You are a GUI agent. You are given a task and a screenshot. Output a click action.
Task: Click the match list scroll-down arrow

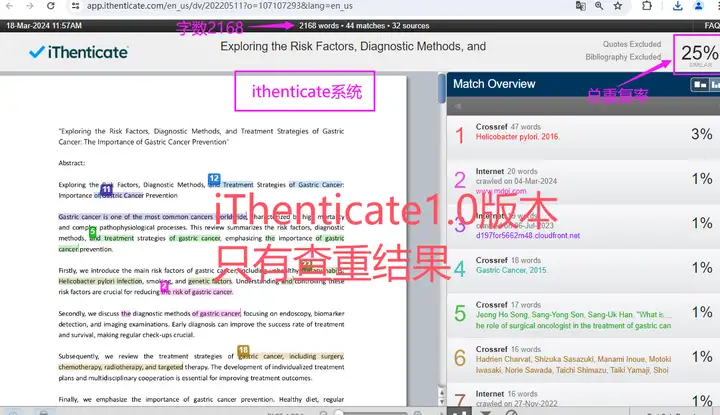coord(441,402)
